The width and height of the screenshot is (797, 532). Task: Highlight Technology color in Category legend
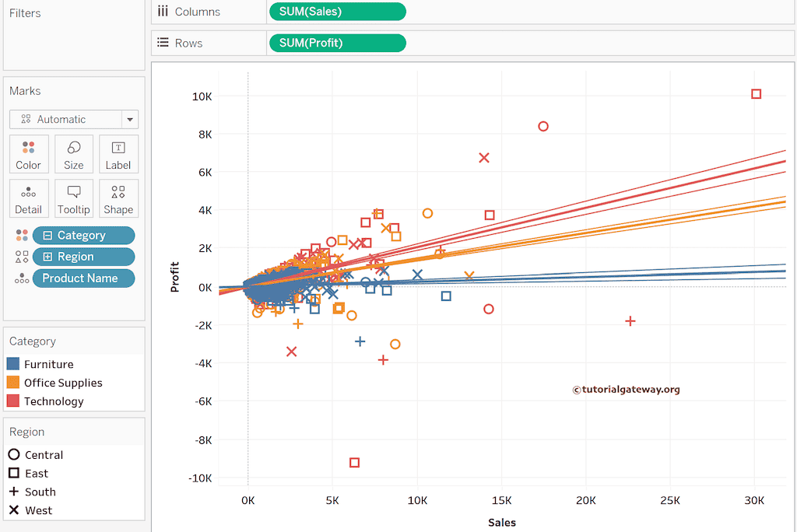point(13,401)
